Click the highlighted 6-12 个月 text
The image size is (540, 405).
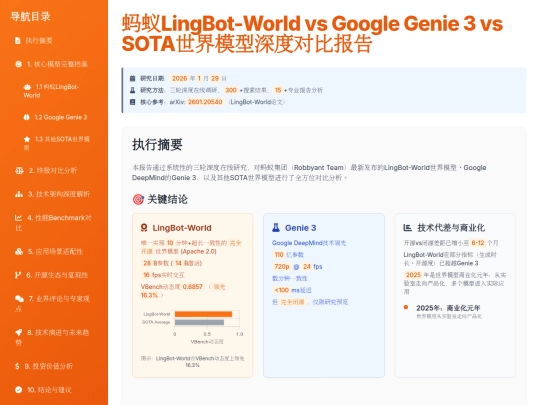coord(484,243)
